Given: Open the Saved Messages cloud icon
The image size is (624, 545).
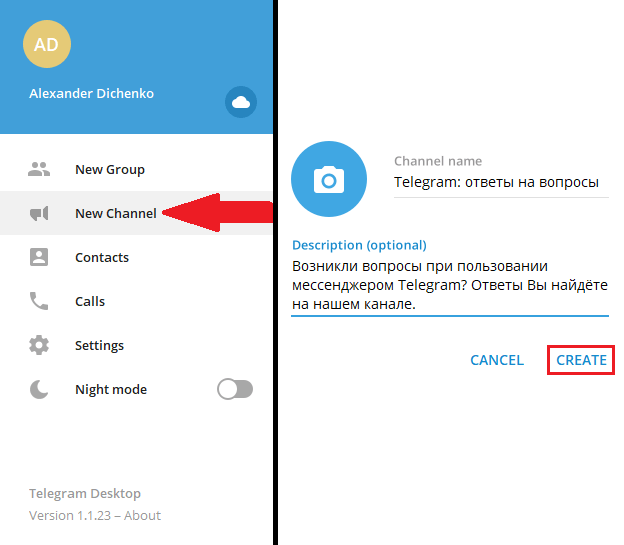Looking at the screenshot, I should (241, 102).
